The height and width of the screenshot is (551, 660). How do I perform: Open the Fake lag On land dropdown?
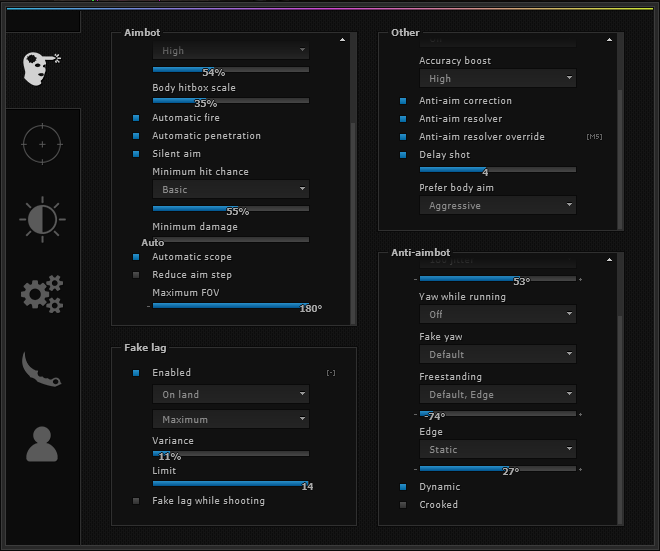pyautogui.click(x=231, y=395)
